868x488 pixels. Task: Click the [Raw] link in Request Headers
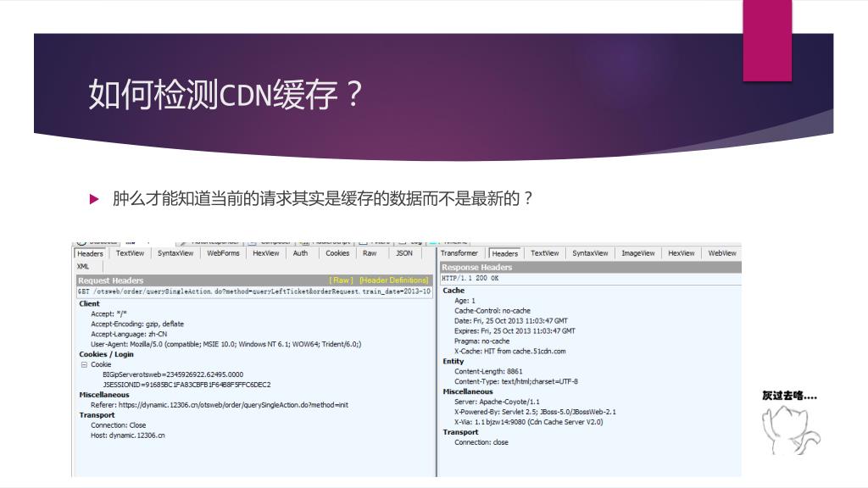(x=341, y=280)
